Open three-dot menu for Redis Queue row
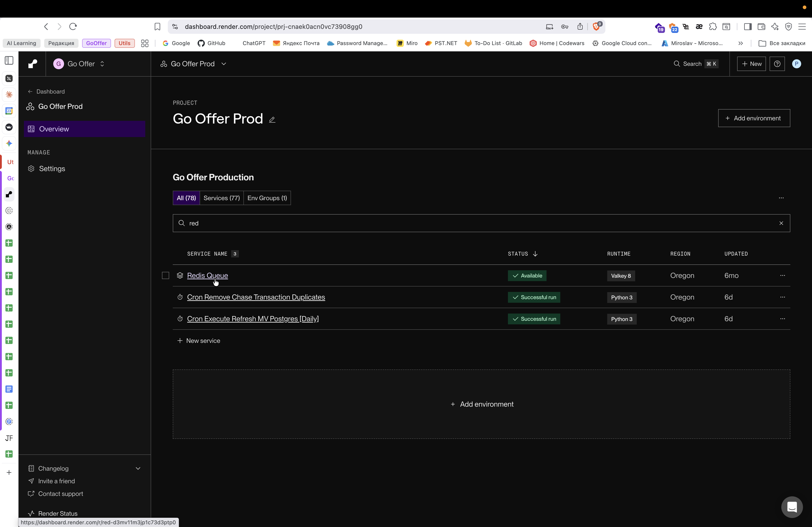812x527 pixels. [x=782, y=275]
